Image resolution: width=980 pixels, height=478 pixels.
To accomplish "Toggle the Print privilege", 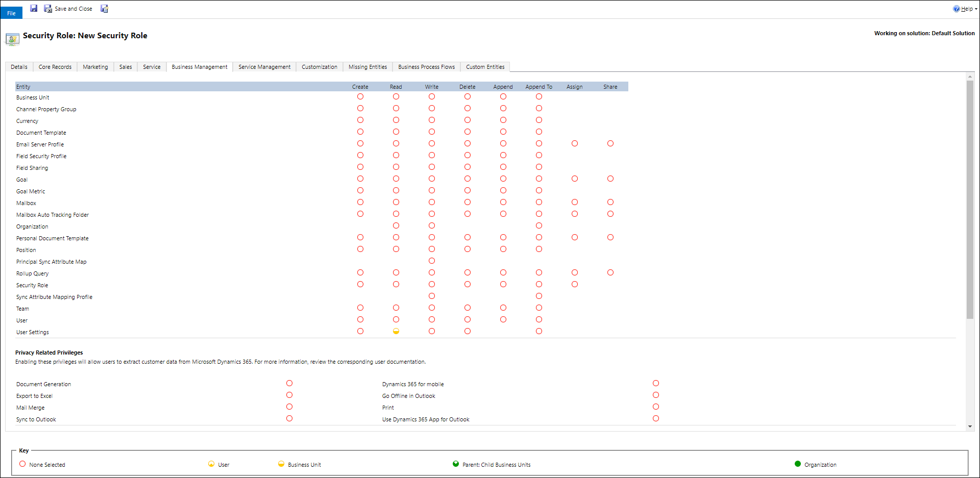I will coord(656,407).
